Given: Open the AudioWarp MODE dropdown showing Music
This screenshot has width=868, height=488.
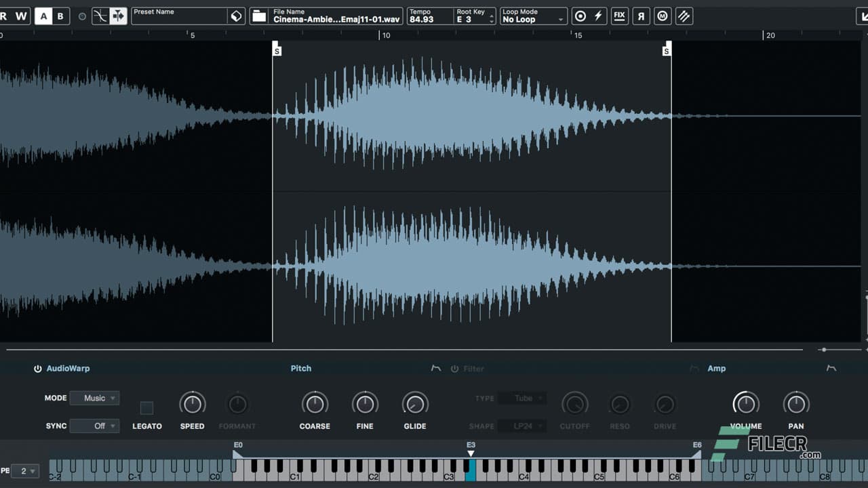Looking at the screenshot, I should click(94, 398).
